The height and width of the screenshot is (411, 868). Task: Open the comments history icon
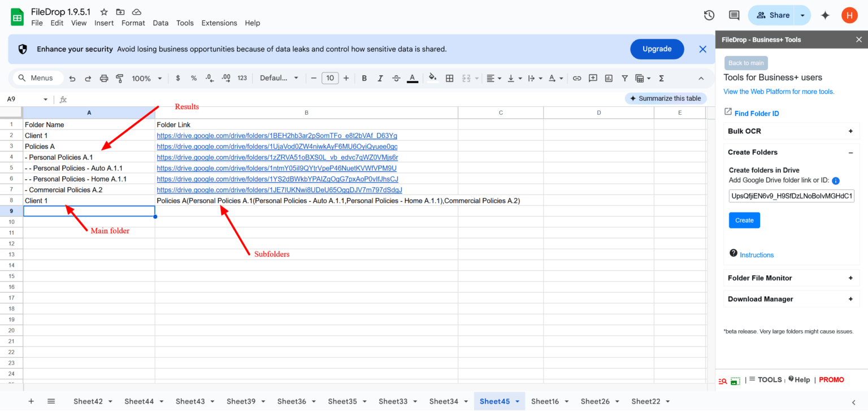[734, 15]
